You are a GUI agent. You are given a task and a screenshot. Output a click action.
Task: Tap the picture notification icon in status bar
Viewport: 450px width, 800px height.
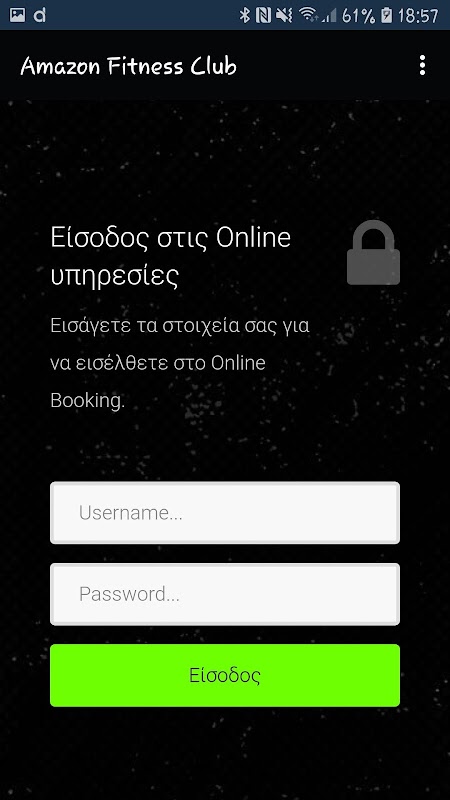coord(17,15)
